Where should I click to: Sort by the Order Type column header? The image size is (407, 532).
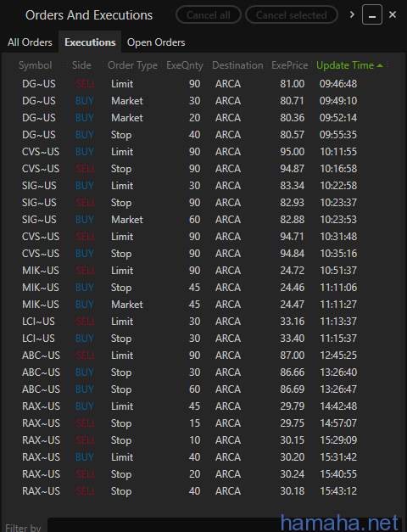tap(132, 65)
